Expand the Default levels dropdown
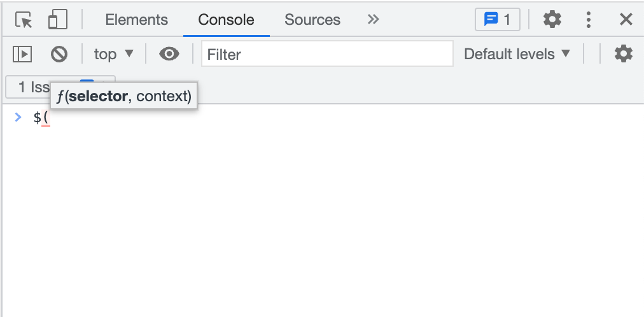644x317 pixels. [517, 54]
